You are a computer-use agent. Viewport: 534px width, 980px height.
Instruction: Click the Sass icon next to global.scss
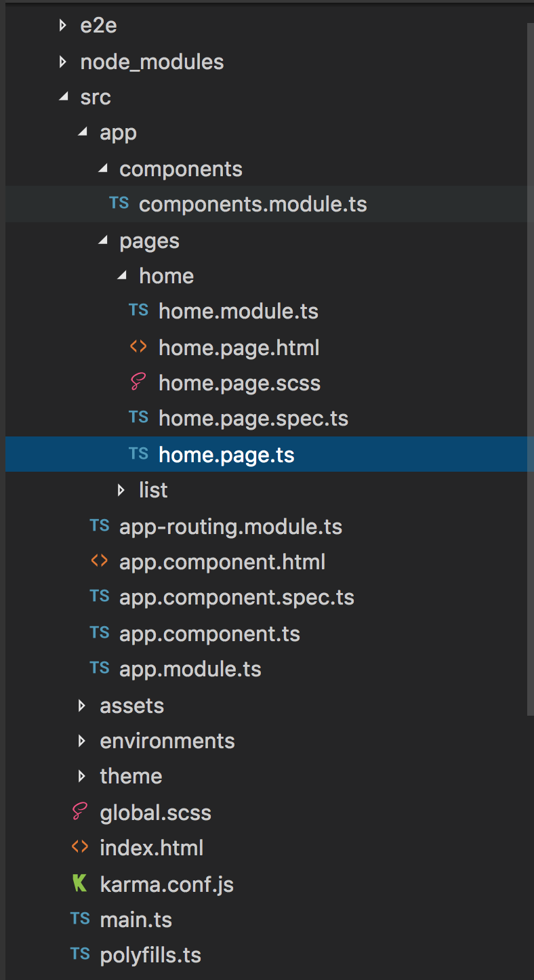coord(80,812)
